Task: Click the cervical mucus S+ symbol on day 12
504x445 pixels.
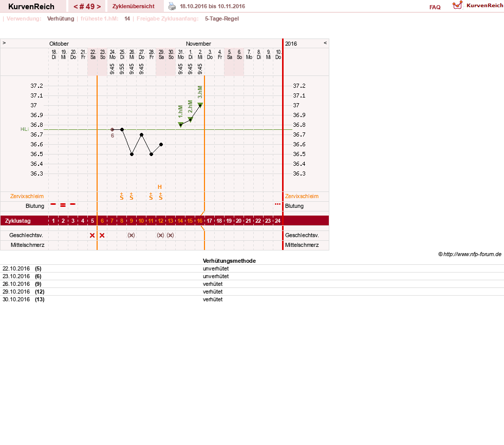Action: click(x=161, y=196)
